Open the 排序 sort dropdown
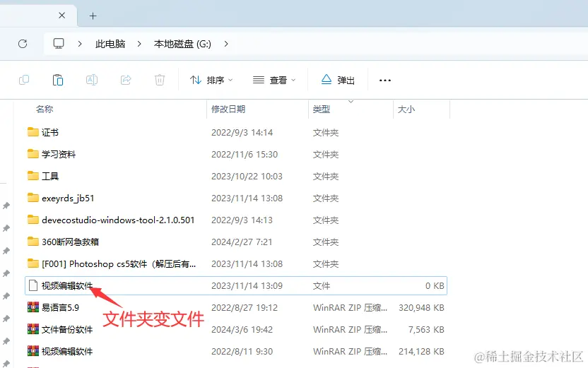Viewport: 588px width, 368px height. [211, 81]
